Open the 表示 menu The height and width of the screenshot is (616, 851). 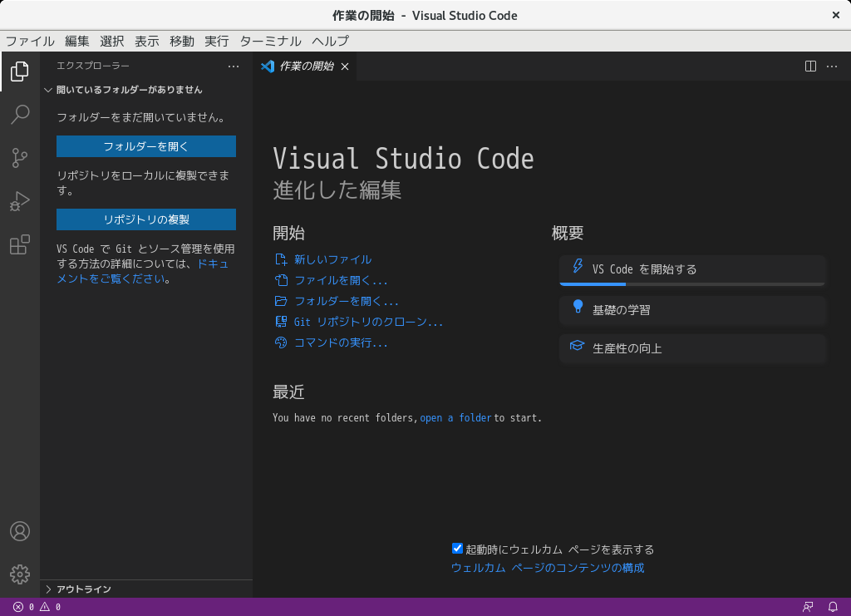(146, 42)
